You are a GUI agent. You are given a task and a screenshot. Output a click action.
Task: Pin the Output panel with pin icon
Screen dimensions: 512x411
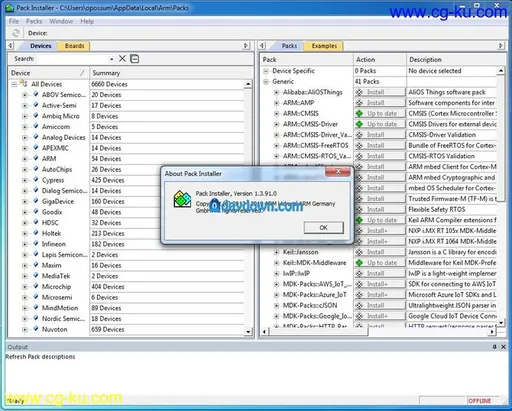[x=494, y=347]
